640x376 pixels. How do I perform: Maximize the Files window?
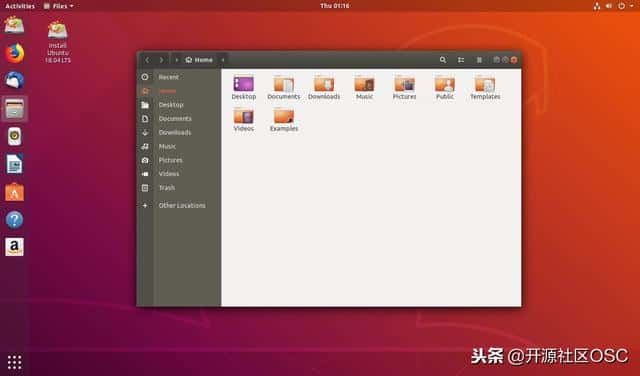[x=505, y=60]
